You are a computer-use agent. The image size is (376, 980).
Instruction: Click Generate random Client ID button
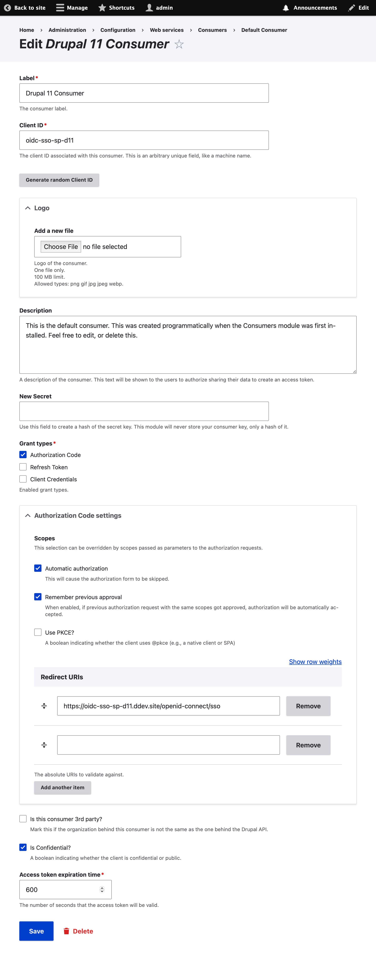[x=59, y=180]
